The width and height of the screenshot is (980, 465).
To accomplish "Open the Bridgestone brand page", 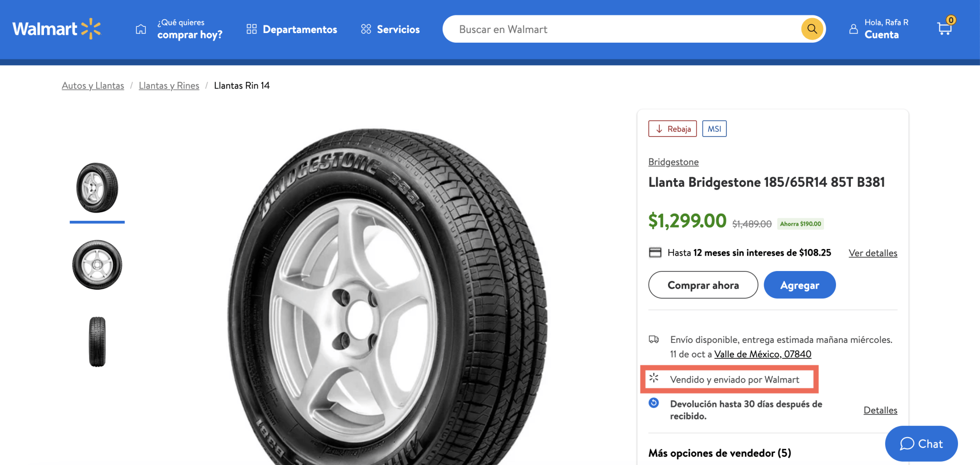I will coord(673,162).
